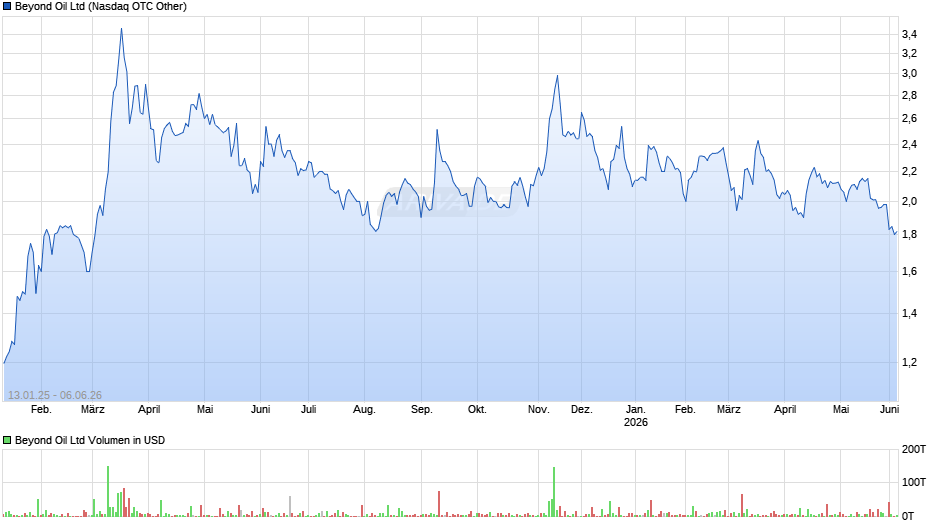This screenshot has height=526, width=940.
Task: Click the volume axis label 0T
Action: (908, 516)
